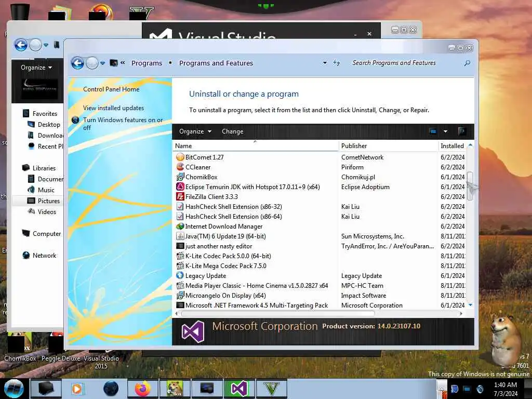
Task: Click Programs and Features breadcrumb
Action: (x=216, y=63)
